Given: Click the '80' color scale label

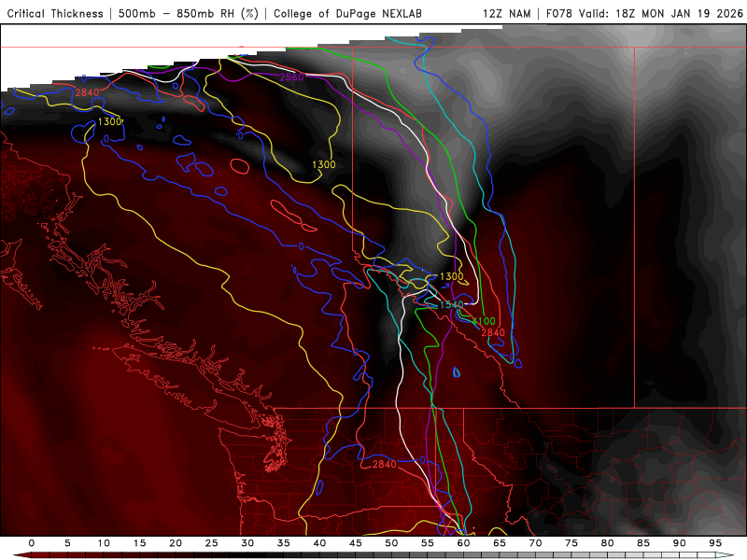Looking at the screenshot, I should pos(608,543).
